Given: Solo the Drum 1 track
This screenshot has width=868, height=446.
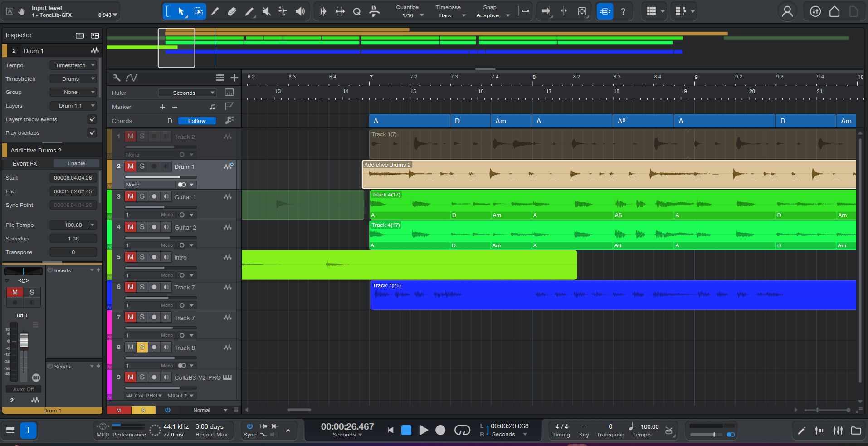Looking at the screenshot, I should click(x=142, y=167).
